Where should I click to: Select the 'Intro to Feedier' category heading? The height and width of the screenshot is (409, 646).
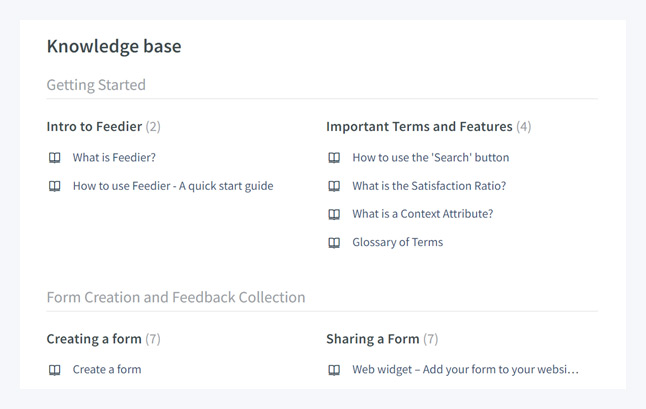pyautogui.click(x=94, y=127)
